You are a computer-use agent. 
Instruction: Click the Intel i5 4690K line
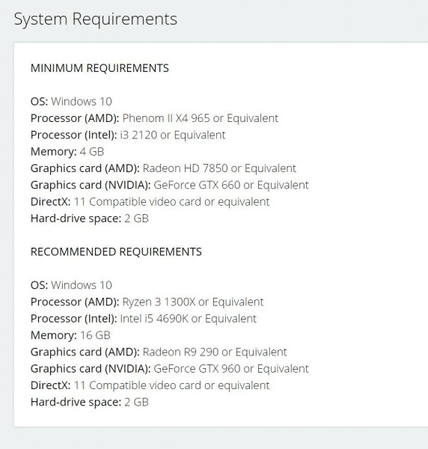[x=143, y=319]
